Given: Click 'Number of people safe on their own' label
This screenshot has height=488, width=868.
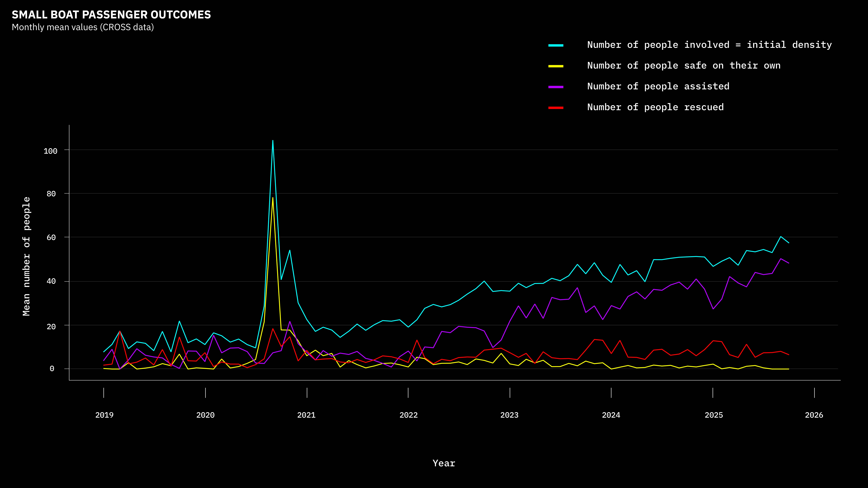Looking at the screenshot, I should [x=684, y=66].
